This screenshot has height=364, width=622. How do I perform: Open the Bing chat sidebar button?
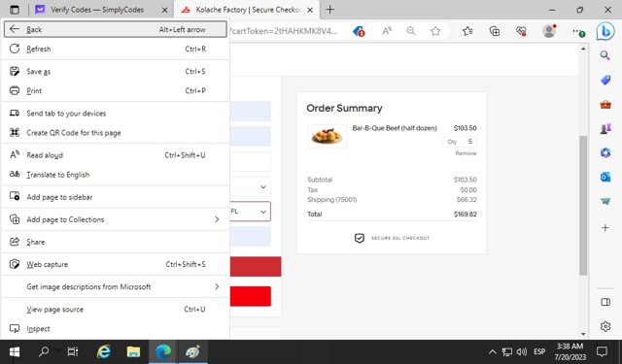[x=605, y=31]
